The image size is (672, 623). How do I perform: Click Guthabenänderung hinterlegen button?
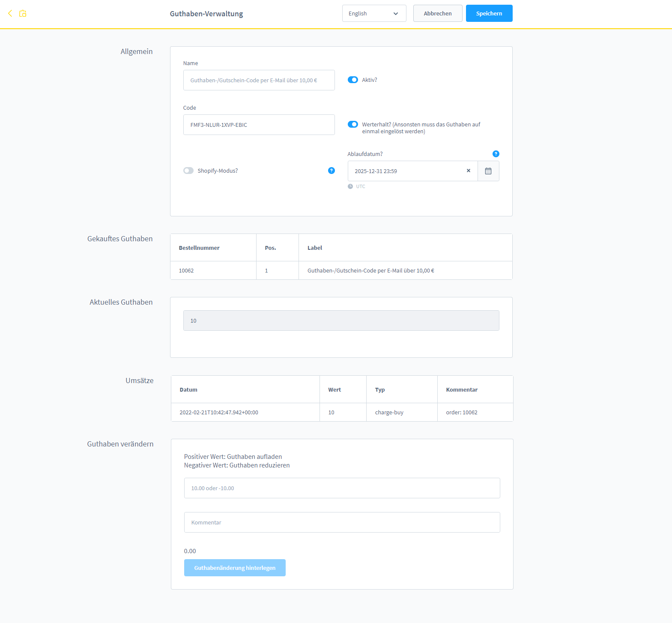click(x=235, y=568)
